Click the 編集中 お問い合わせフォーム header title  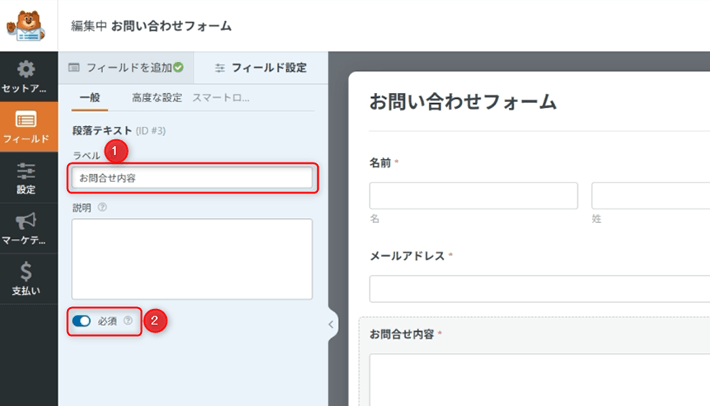coord(151,26)
